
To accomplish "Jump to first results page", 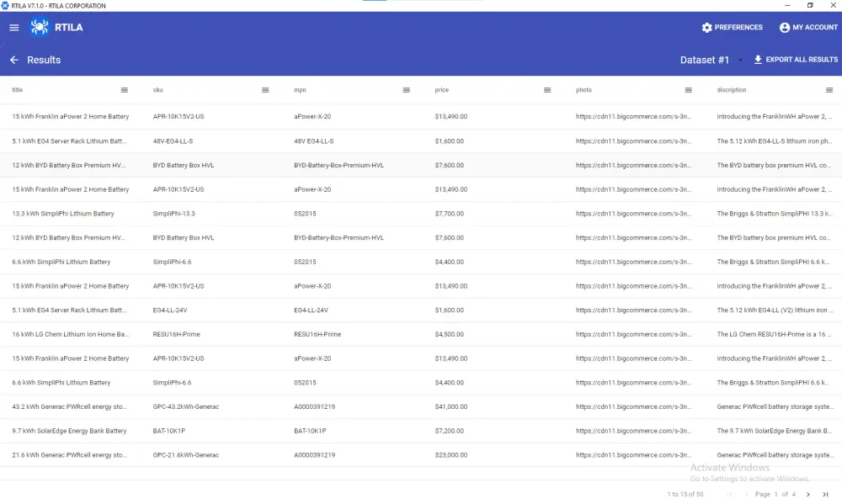I will 730,495.
